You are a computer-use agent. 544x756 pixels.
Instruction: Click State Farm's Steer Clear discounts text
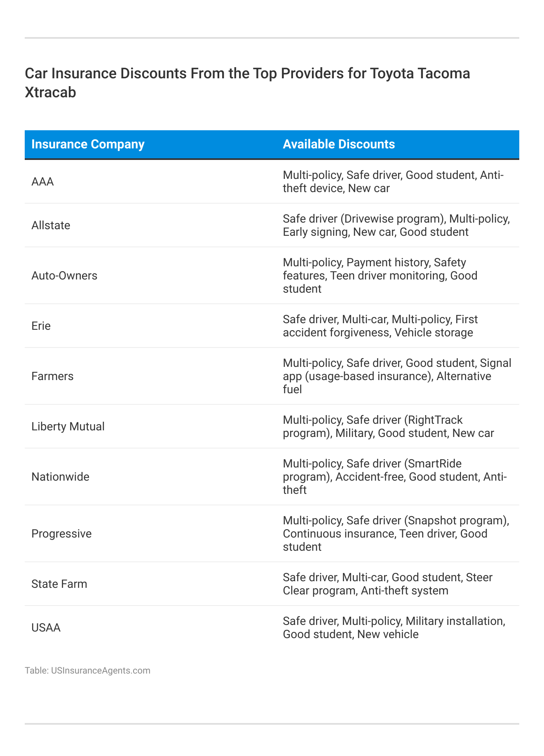point(387,584)
